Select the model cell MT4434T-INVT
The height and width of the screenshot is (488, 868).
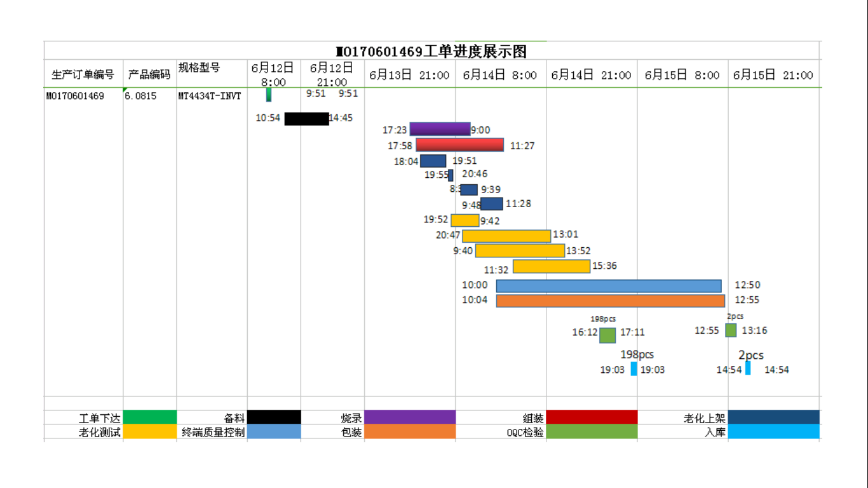click(210, 96)
